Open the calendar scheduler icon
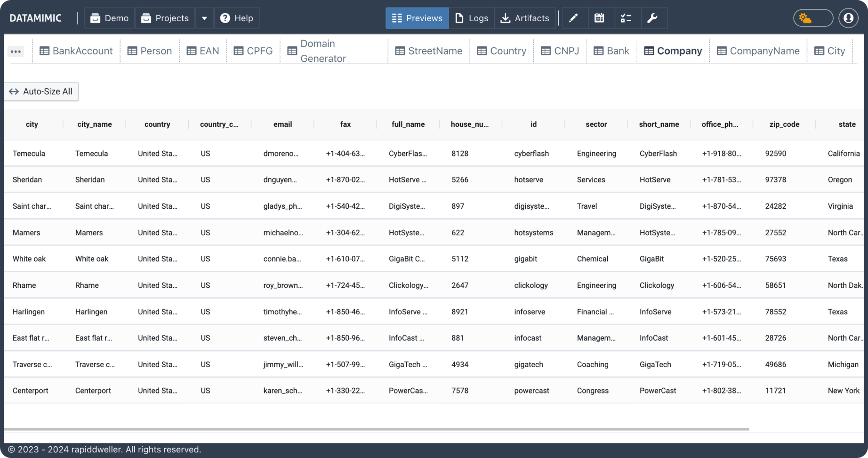This screenshot has height=458, width=868. [x=599, y=18]
